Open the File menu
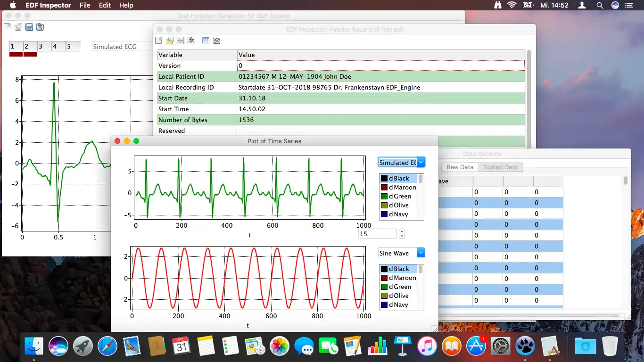 [85, 5]
